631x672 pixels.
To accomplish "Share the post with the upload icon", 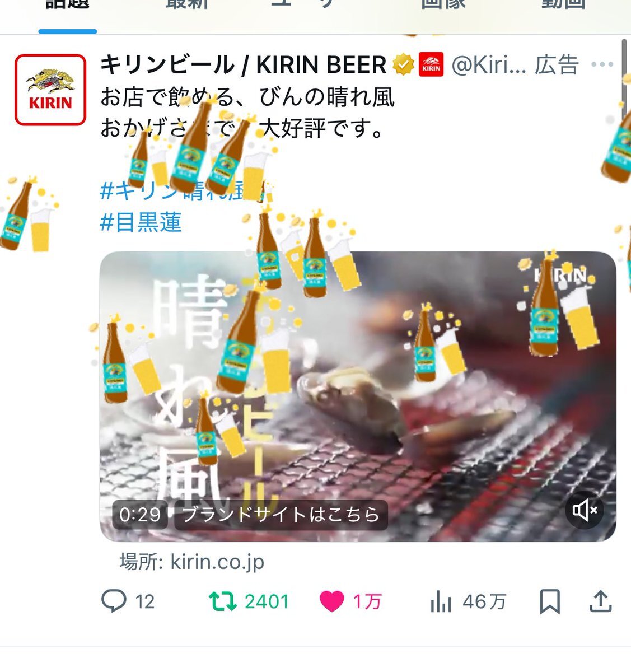I will [601, 601].
